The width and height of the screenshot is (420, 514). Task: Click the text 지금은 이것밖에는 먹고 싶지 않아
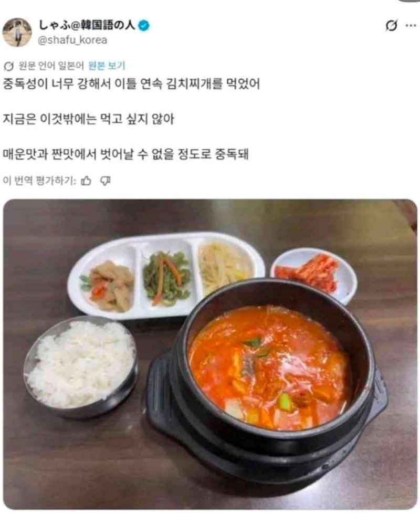tap(89, 119)
